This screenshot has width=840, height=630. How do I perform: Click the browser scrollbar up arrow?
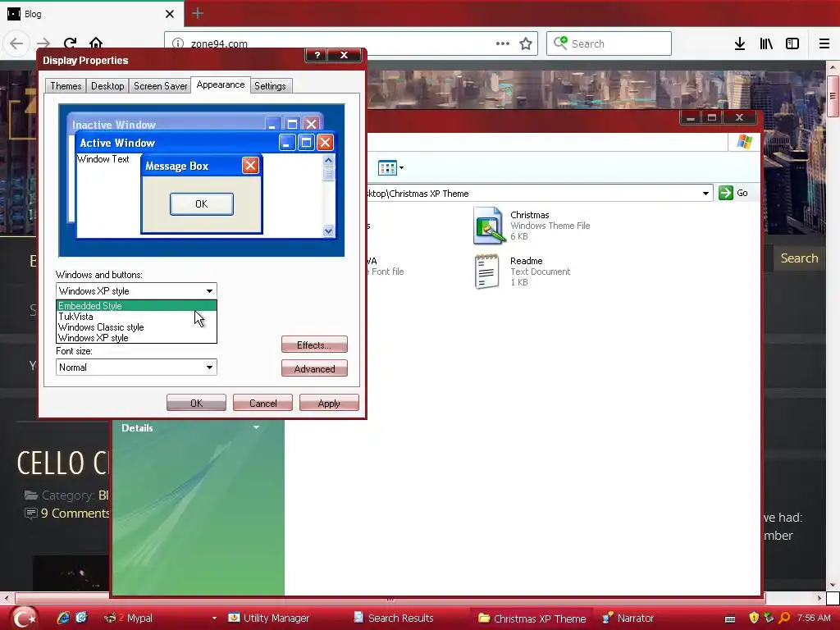[833, 67]
